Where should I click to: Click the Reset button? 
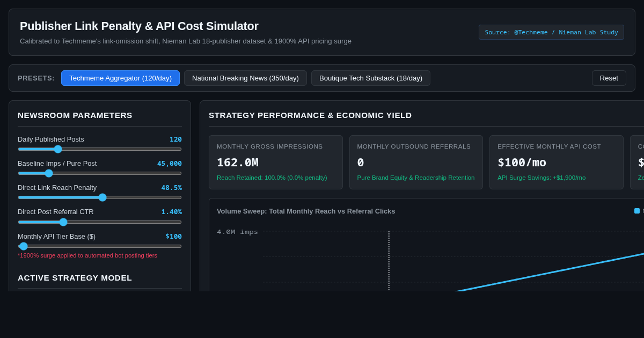[x=609, y=78]
